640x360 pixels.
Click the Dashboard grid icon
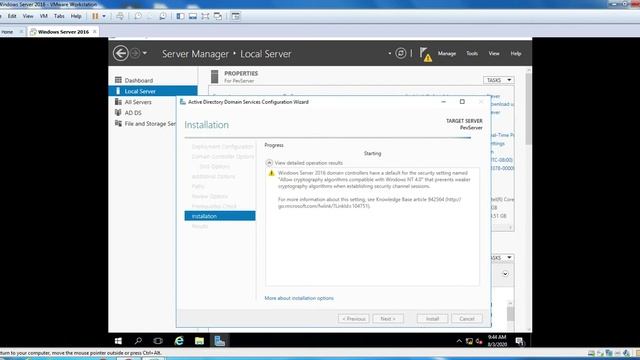coord(118,80)
